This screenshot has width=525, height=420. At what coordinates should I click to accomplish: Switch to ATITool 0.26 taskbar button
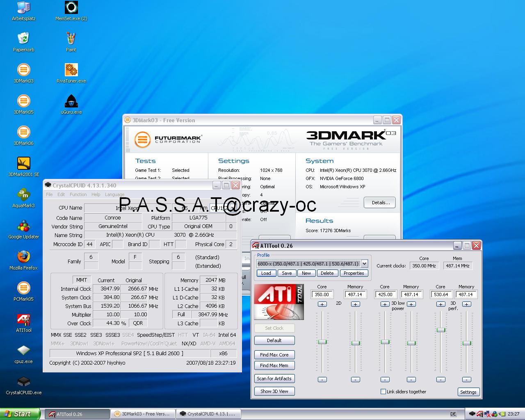(x=77, y=414)
